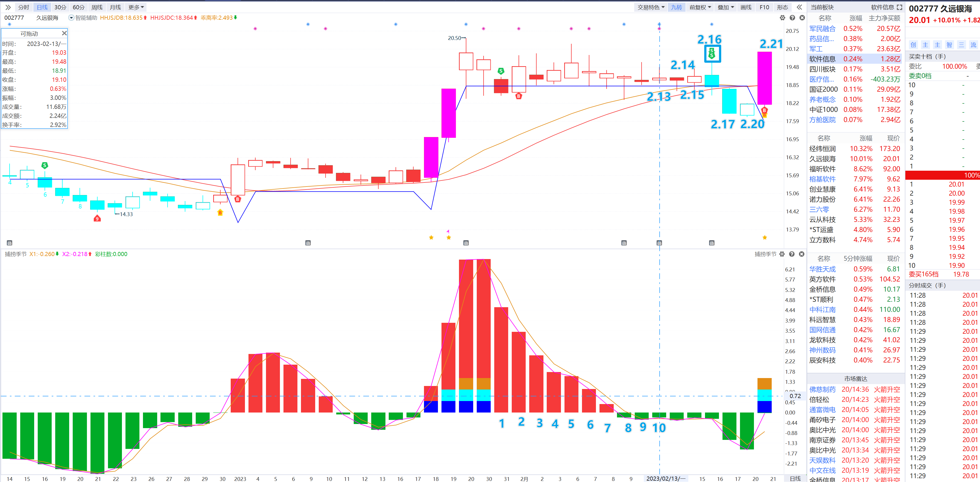Click the 2.16 double-S sell signal icon
980x482 pixels.
712,54
